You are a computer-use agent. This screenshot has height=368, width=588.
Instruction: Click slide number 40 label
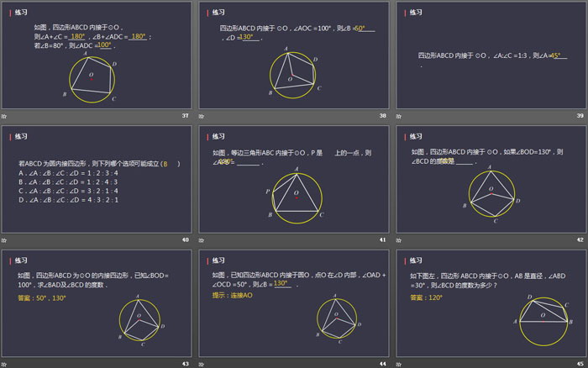click(x=186, y=239)
